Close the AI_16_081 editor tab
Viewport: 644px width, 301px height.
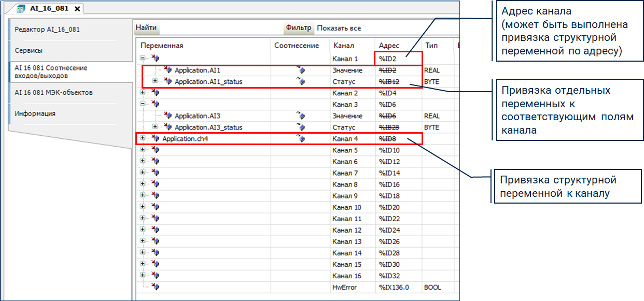click(77, 9)
